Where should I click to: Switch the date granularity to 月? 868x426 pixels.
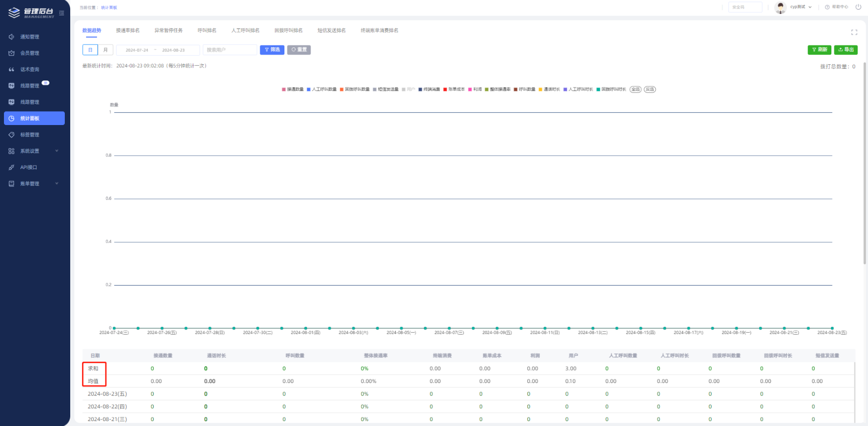pos(105,50)
